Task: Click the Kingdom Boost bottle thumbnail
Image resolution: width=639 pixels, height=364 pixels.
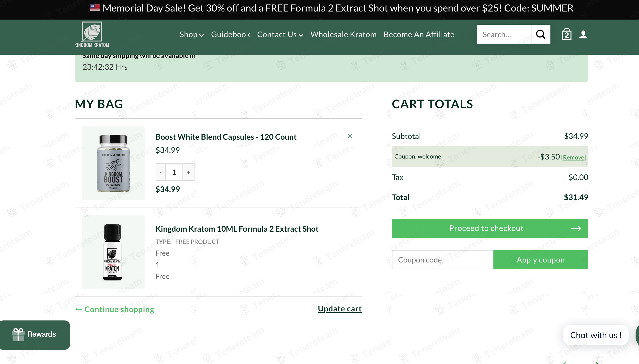Action: click(x=113, y=163)
